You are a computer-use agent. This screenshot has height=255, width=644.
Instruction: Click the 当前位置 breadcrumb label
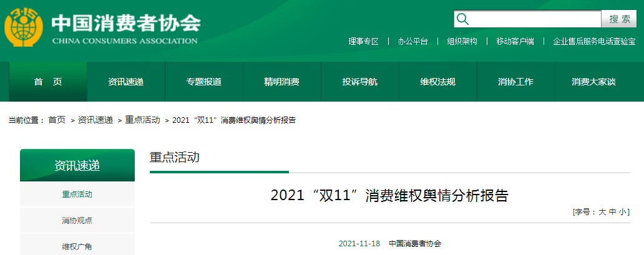24,120
